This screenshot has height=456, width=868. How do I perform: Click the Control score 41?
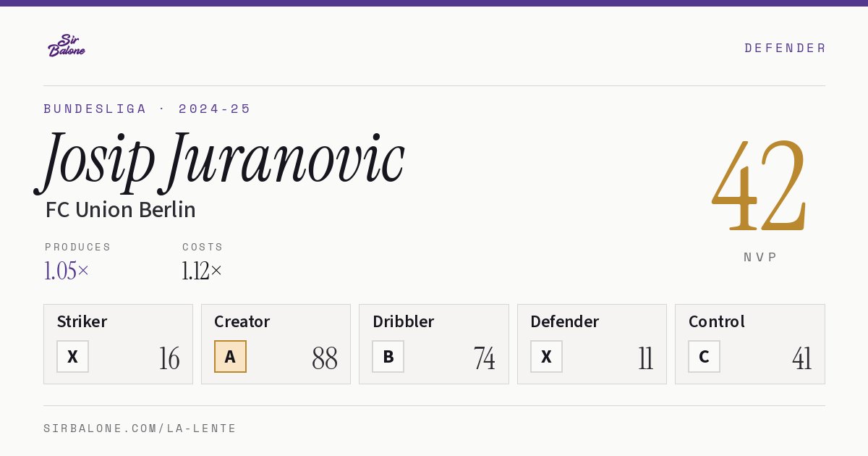coord(801,358)
